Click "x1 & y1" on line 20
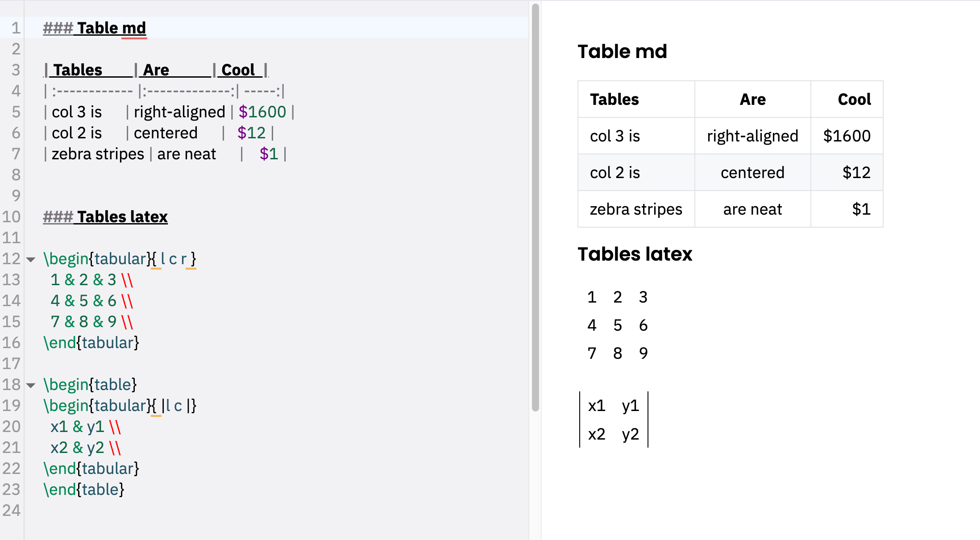980x540 pixels. 78,426
